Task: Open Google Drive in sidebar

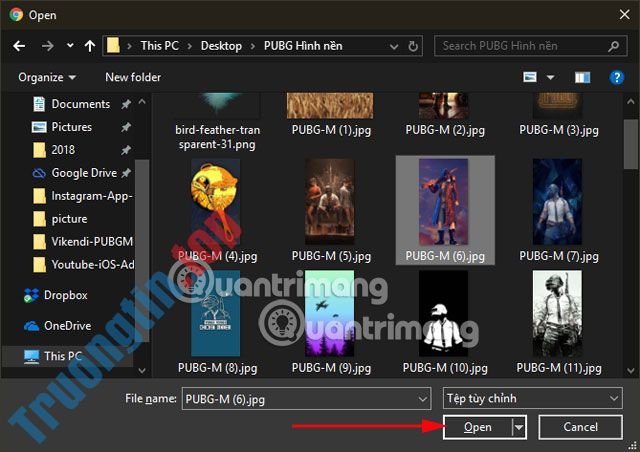Action: [x=84, y=173]
